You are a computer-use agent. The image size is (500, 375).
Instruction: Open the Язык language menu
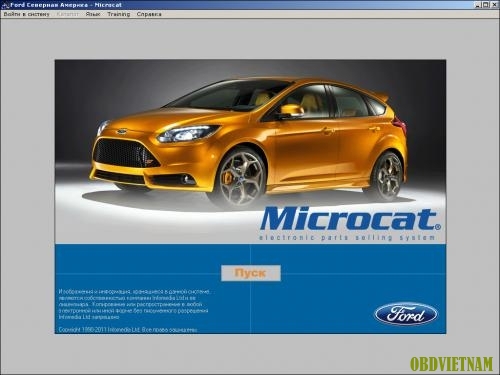coord(93,14)
